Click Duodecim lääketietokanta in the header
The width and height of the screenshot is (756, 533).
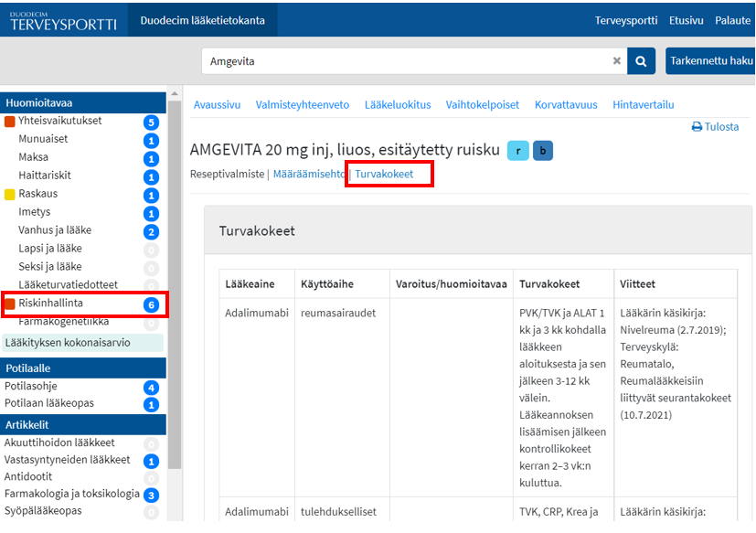pos(203,20)
